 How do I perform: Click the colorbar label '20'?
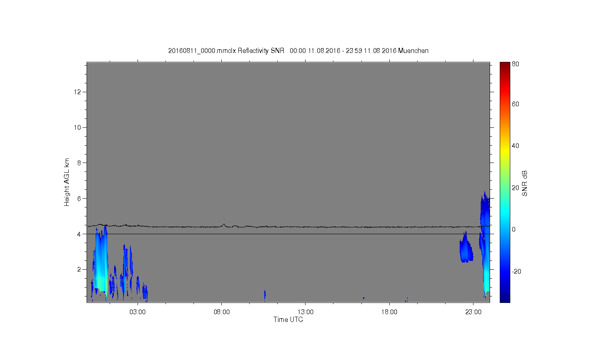[x=516, y=188]
